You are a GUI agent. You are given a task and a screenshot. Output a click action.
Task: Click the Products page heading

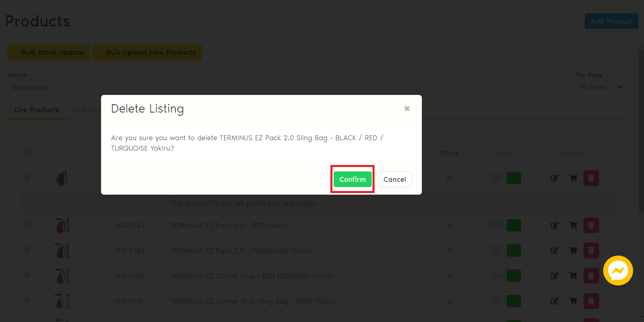tap(38, 21)
